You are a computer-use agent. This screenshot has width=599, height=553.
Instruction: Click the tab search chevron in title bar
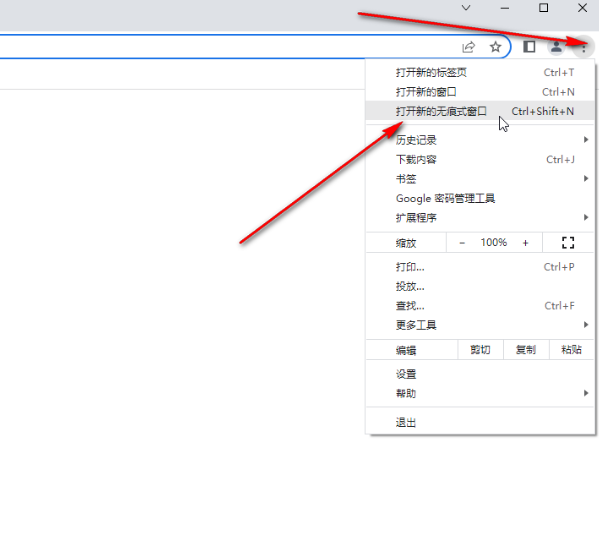tap(466, 8)
